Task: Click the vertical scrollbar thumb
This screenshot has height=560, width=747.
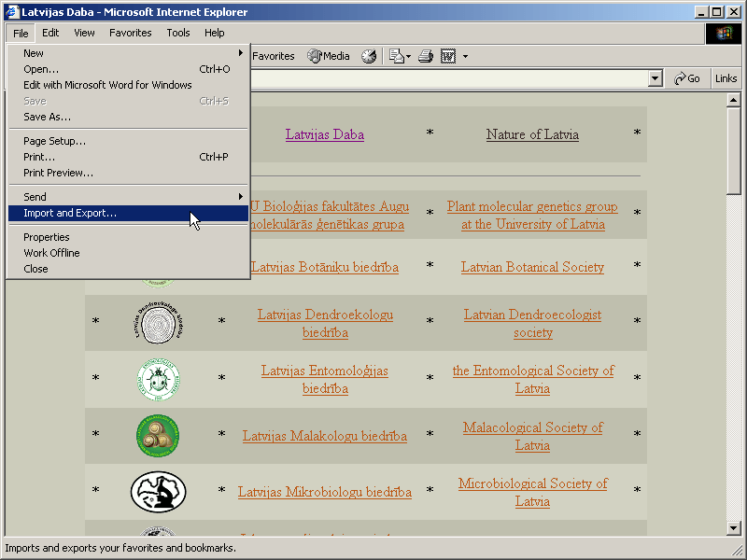Action: click(733, 150)
